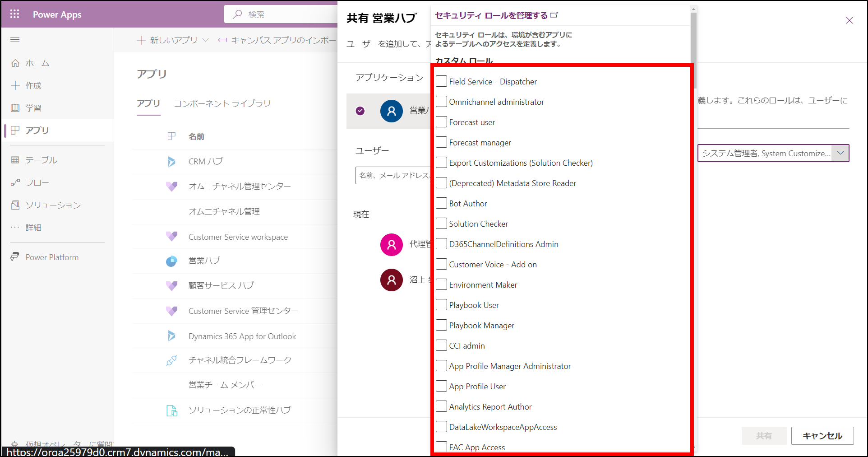The image size is (868, 457).
Task: Click the book icon beside 学習
Action: click(15, 108)
